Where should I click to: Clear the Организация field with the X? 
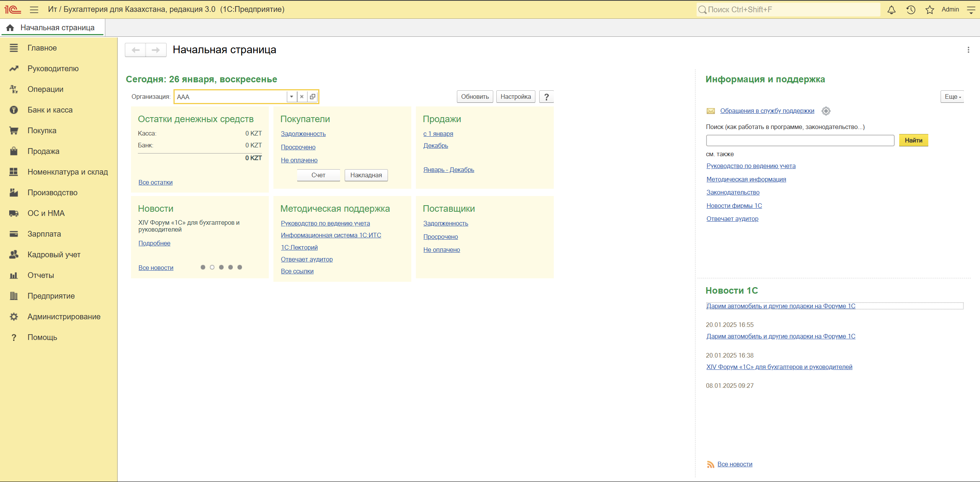click(302, 97)
